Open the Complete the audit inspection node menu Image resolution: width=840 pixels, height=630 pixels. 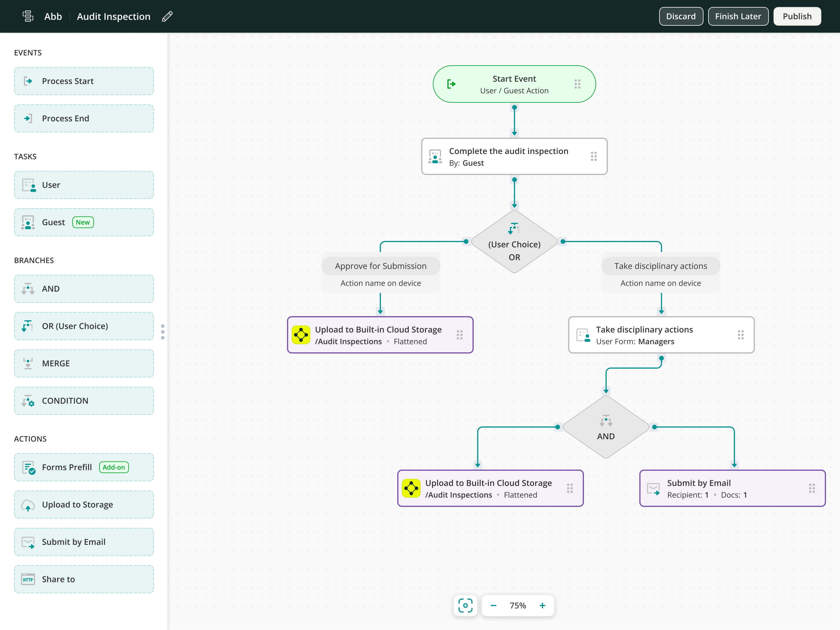(x=594, y=156)
